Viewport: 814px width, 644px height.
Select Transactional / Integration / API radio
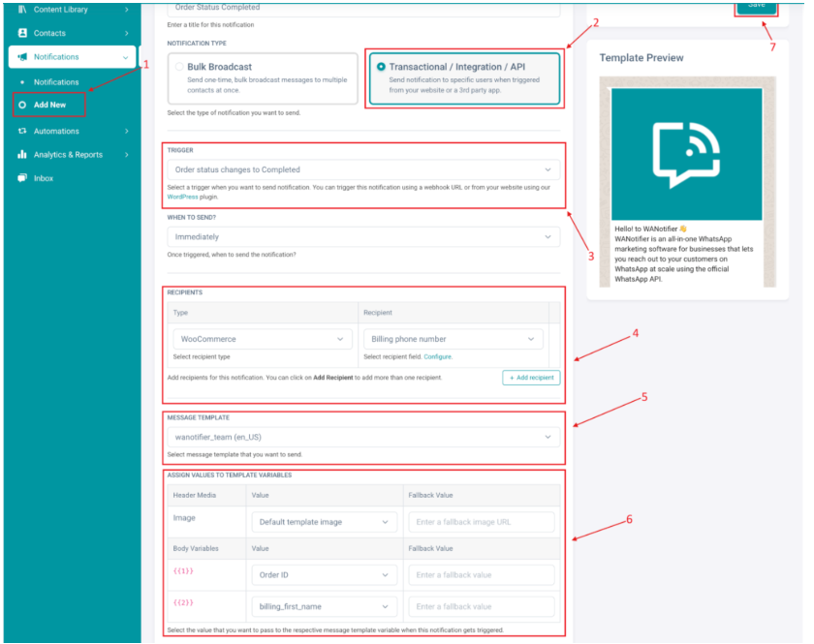point(381,67)
